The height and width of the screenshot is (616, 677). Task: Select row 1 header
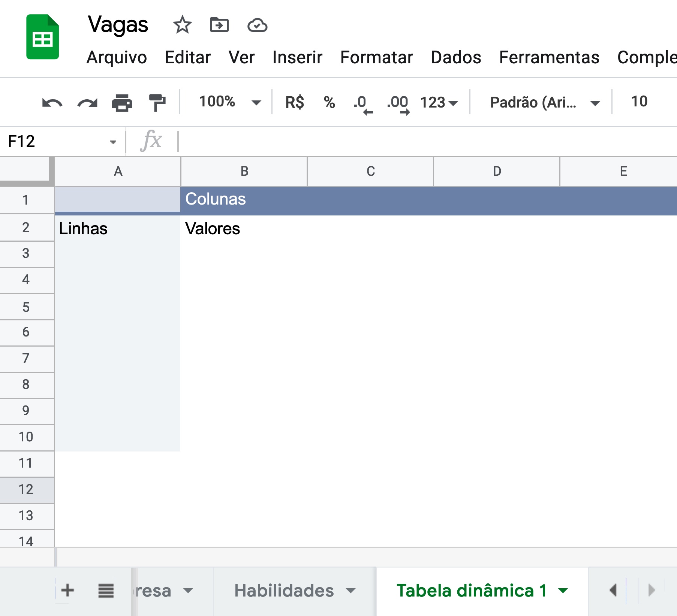tap(26, 200)
